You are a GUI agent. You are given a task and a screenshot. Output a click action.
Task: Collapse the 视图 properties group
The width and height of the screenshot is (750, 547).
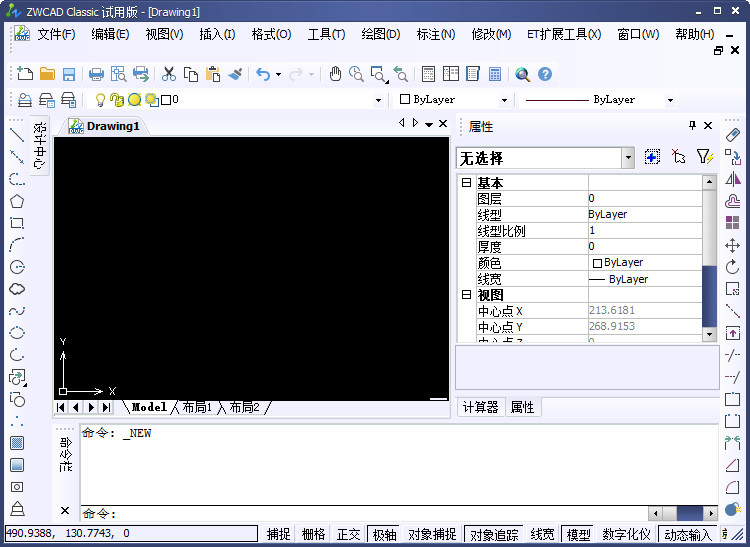(x=466, y=295)
